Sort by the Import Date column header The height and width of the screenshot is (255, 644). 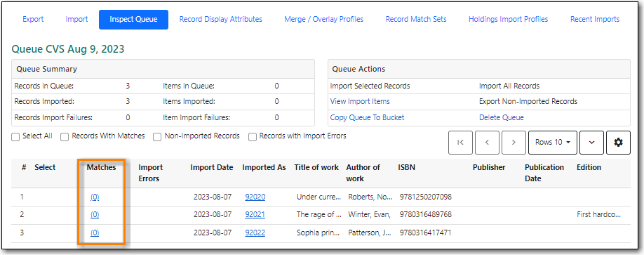pyautogui.click(x=212, y=167)
